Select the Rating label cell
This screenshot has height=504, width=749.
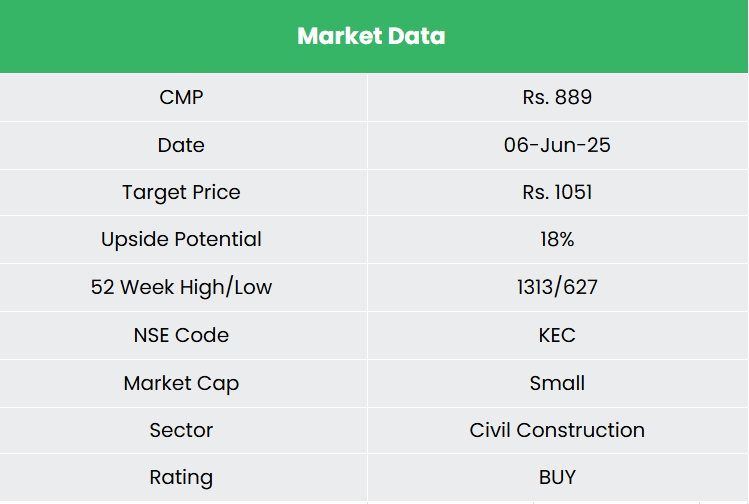181,478
